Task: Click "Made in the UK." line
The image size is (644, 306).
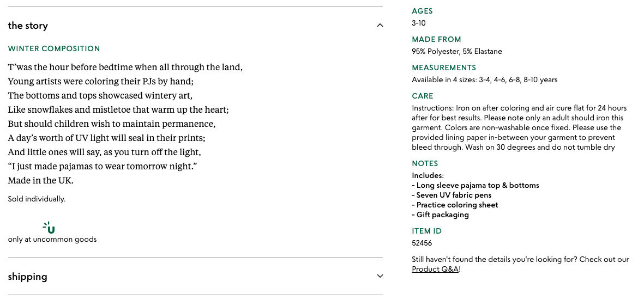Action: point(40,180)
